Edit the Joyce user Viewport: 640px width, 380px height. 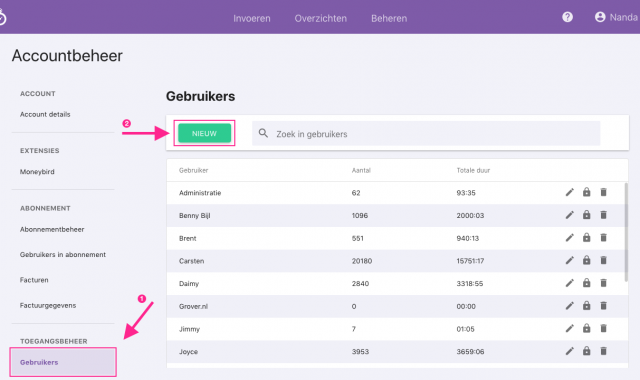(x=569, y=351)
